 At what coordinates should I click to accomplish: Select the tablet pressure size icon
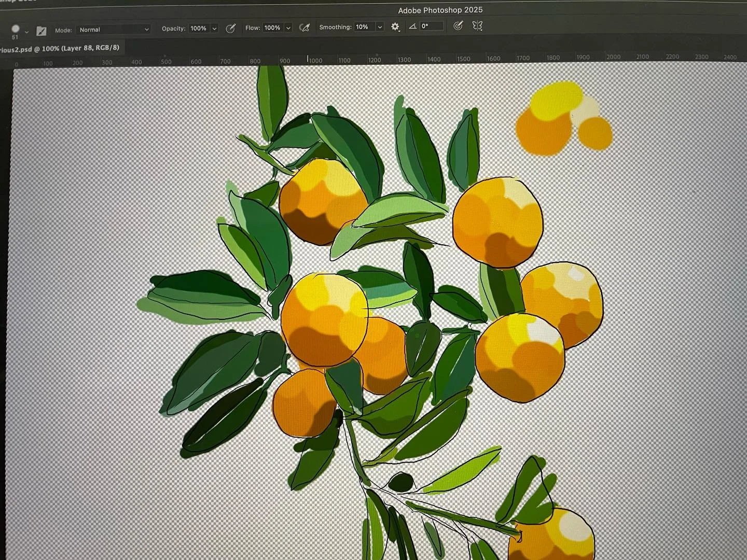coord(458,25)
